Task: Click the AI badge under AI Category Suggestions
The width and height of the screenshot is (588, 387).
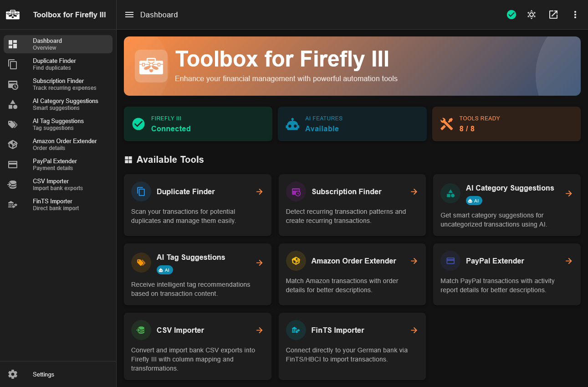Action: (474, 201)
